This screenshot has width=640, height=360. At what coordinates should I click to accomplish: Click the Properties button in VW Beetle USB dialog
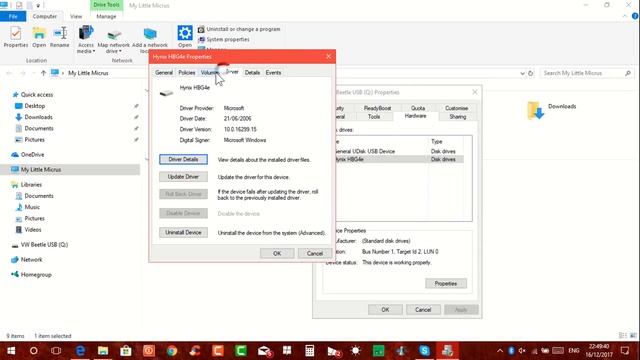(446, 283)
